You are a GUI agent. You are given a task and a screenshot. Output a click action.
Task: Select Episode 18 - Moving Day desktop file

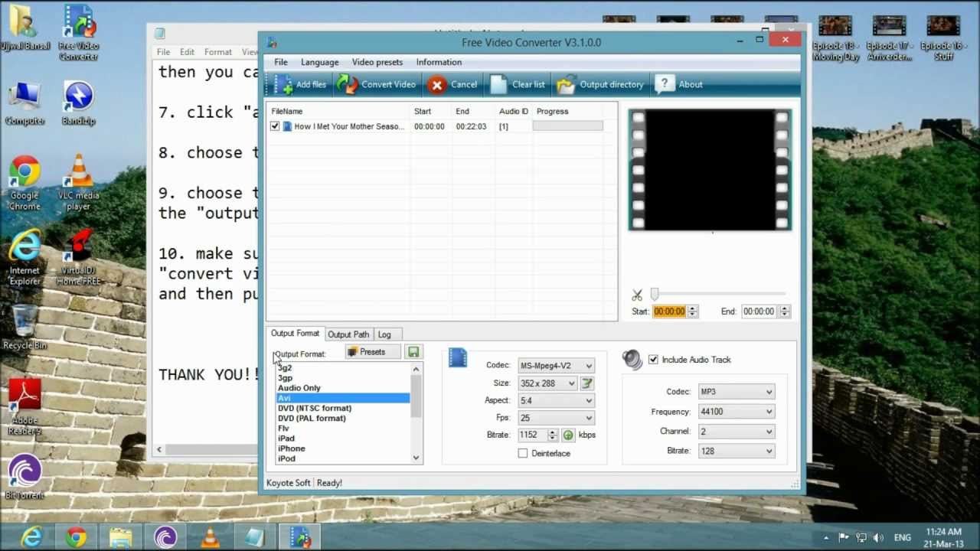click(x=835, y=38)
